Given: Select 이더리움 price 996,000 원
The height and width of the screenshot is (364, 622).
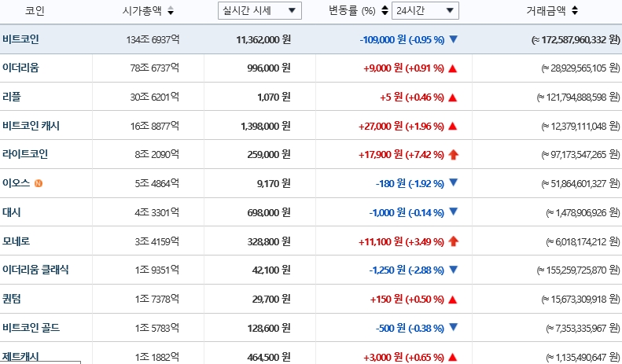Looking at the screenshot, I should pyautogui.click(x=269, y=68).
